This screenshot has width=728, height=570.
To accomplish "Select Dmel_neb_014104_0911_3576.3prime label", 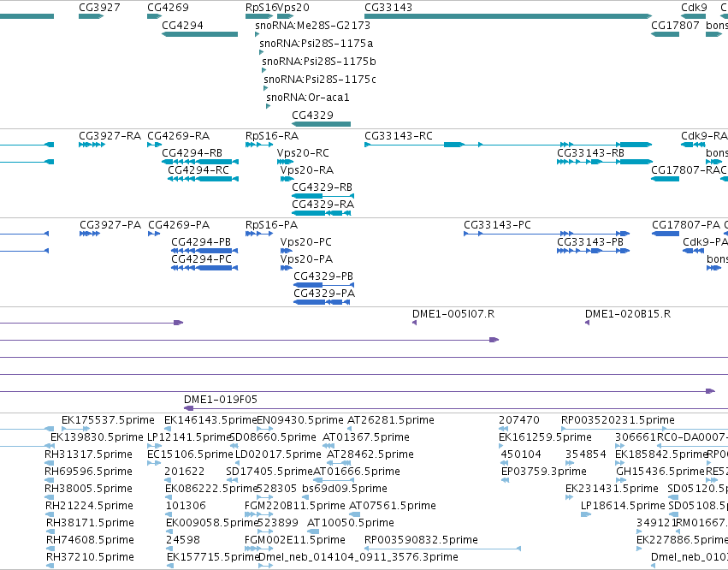I will (x=358, y=557).
